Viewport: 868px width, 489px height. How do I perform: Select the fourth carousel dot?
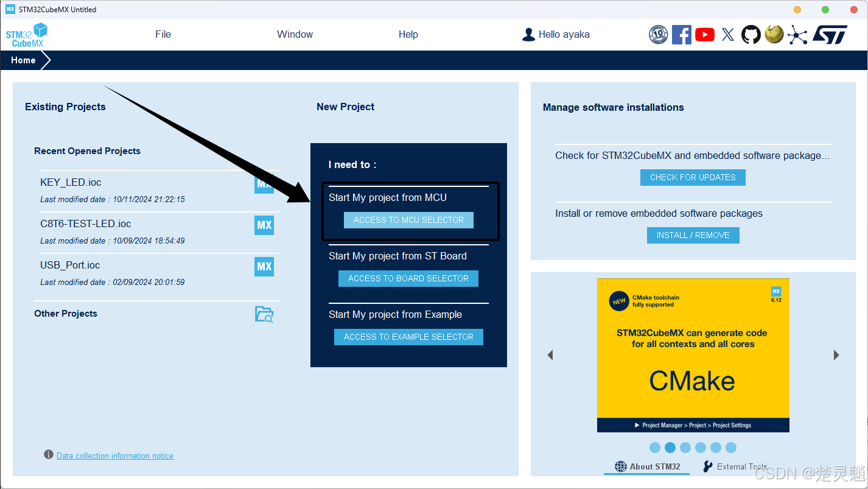coord(701,448)
